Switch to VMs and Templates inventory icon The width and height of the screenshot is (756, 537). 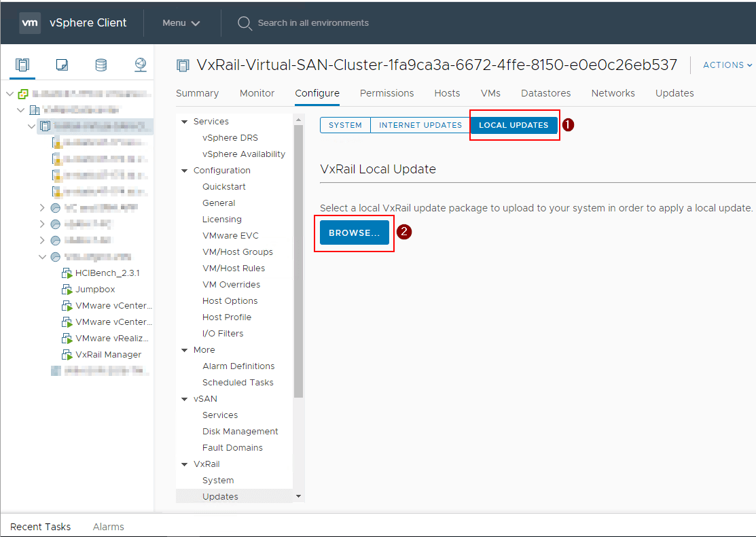coord(62,65)
